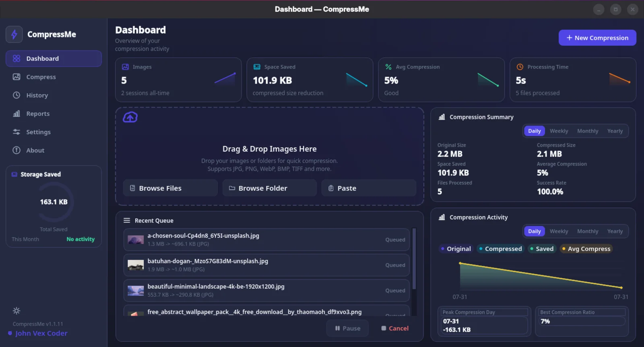
Task: Select Daily in Compression Activity
Action: click(x=534, y=231)
